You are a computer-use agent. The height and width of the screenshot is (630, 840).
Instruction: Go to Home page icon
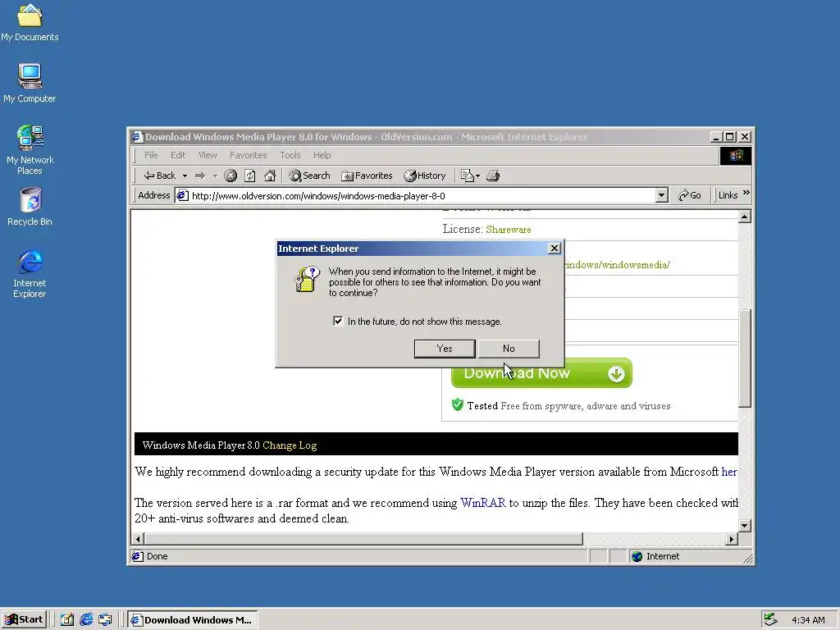[270, 176]
